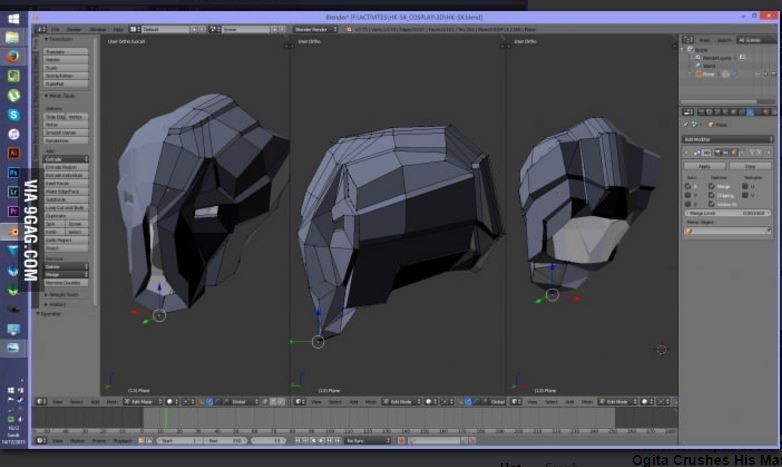
Task: Click the Apply button on Mirror modifier
Action: pos(704,166)
